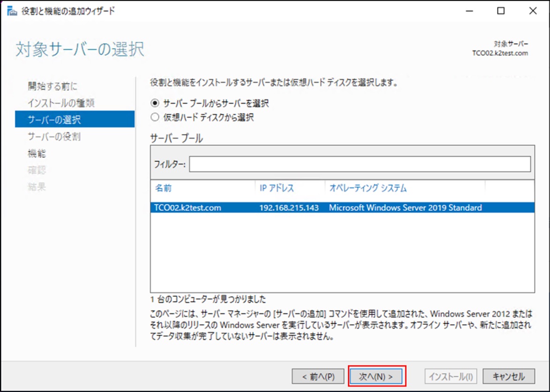
Task: Close the wizard with the X button
Action: pos(532,11)
